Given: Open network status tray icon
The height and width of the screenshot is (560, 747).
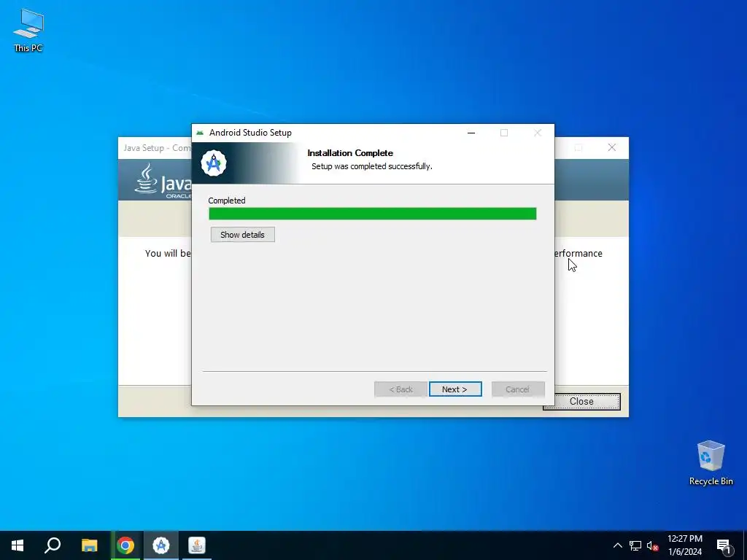Looking at the screenshot, I should coord(635,545).
